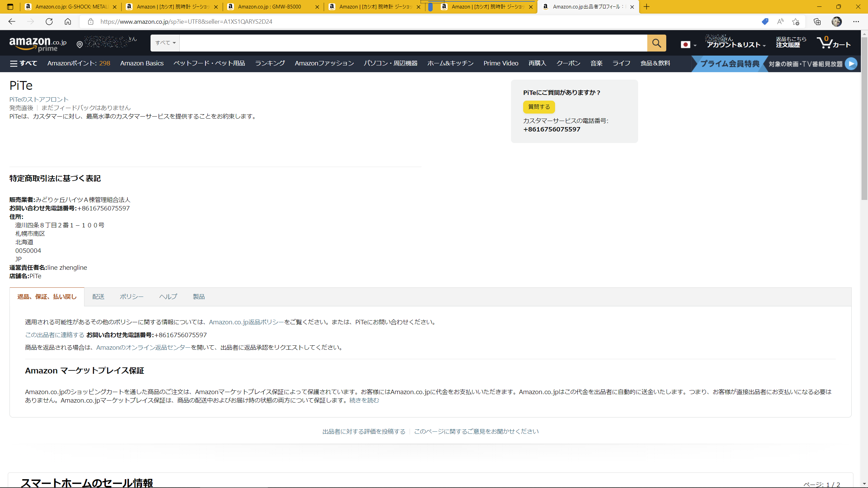Open クーポン nav item

coord(568,63)
